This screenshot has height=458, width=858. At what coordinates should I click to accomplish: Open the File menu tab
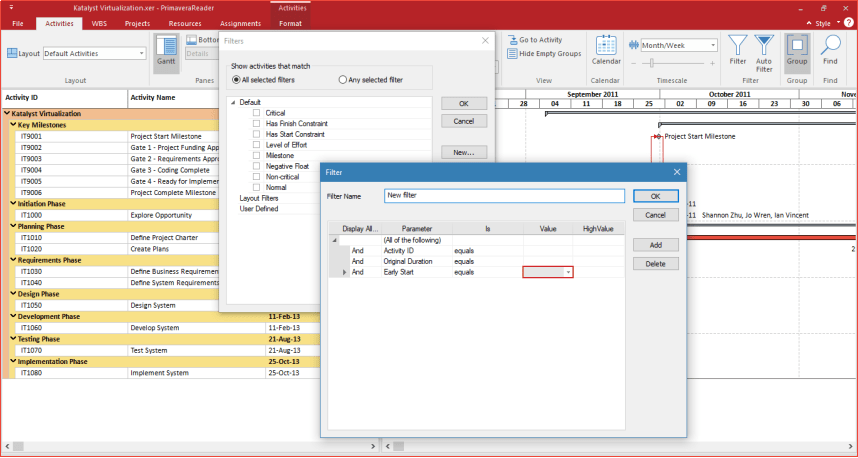pyautogui.click(x=18, y=24)
